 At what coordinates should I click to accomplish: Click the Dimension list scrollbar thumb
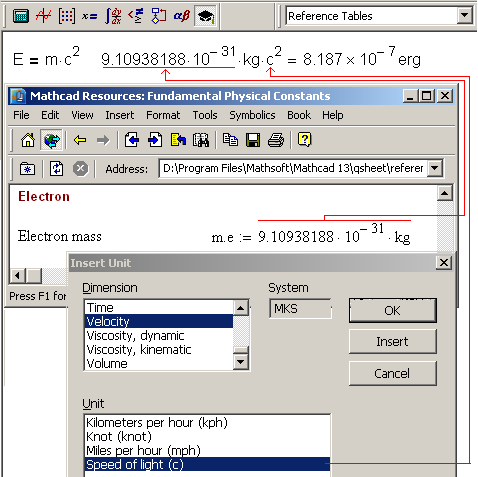[x=241, y=350]
